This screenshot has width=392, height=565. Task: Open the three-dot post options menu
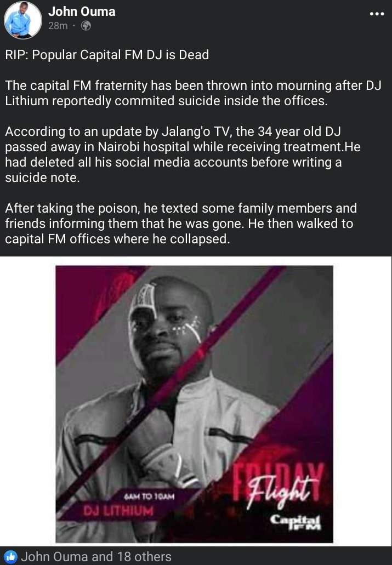[377, 14]
